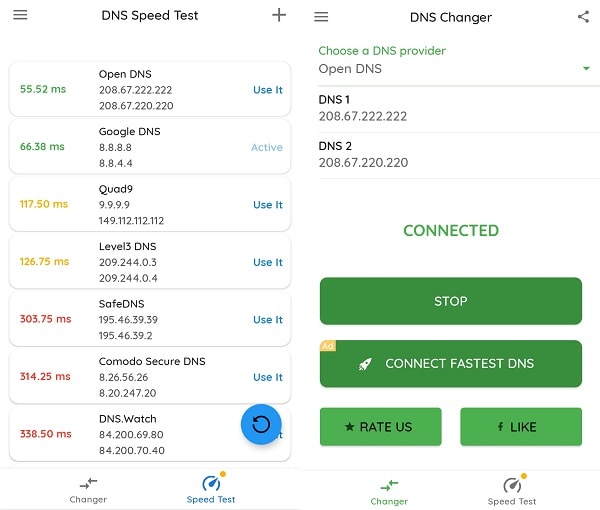Tap CONNECT FASTEST DNS button
The height and width of the screenshot is (510, 600).
click(x=451, y=363)
